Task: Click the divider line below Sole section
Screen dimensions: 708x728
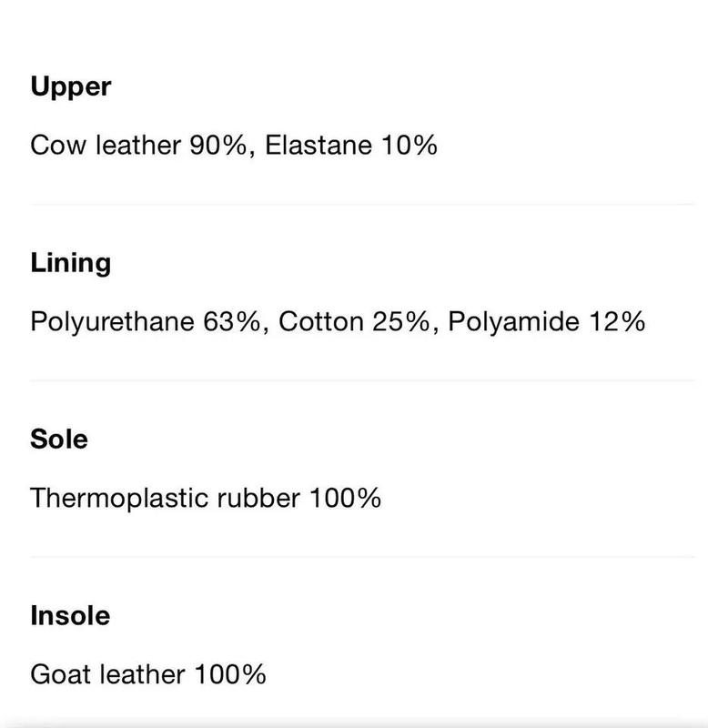Action: pos(362,557)
